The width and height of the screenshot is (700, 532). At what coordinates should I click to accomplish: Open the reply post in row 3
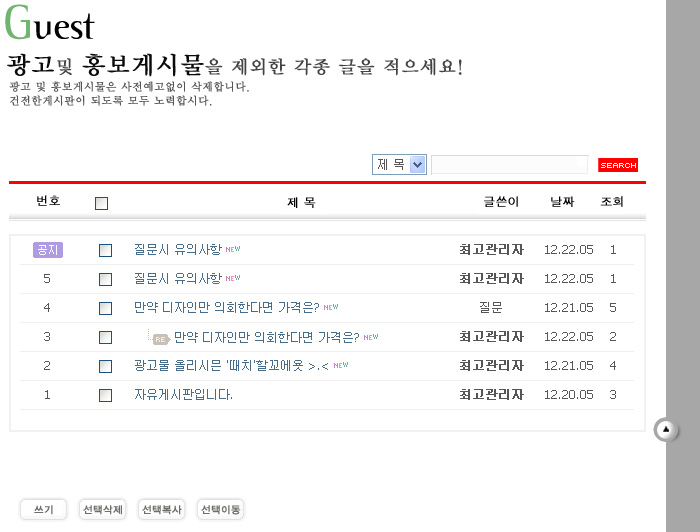click(x=266, y=337)
